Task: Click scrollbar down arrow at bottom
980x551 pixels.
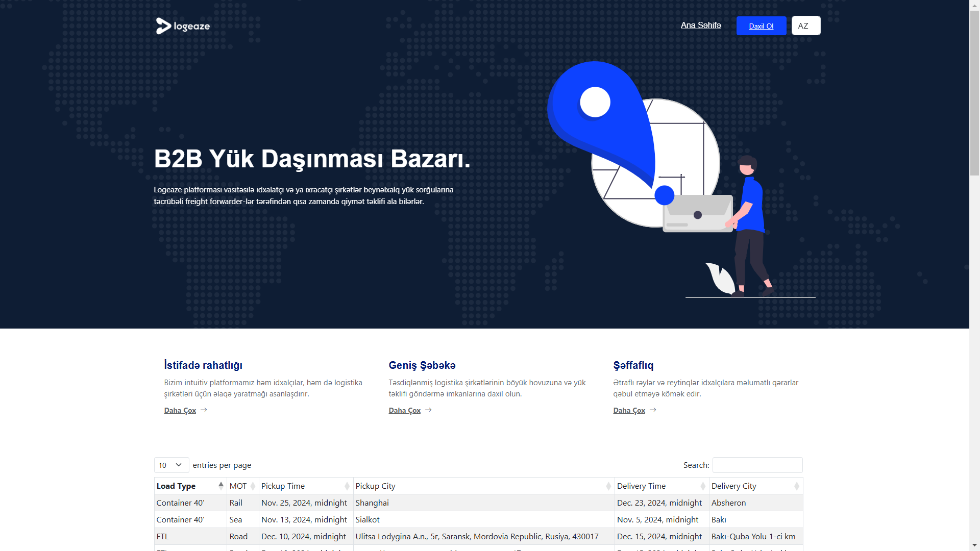Action: [x=974, y=545]
